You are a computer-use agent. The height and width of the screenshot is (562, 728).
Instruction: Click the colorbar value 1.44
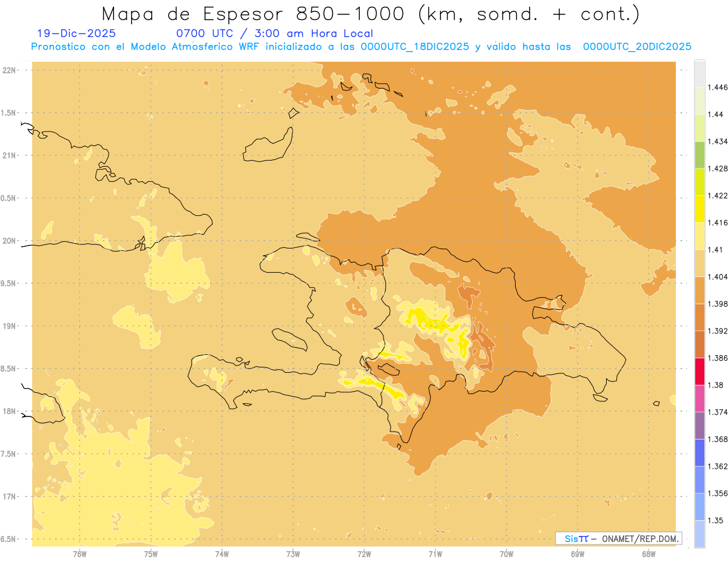point(716,115)
